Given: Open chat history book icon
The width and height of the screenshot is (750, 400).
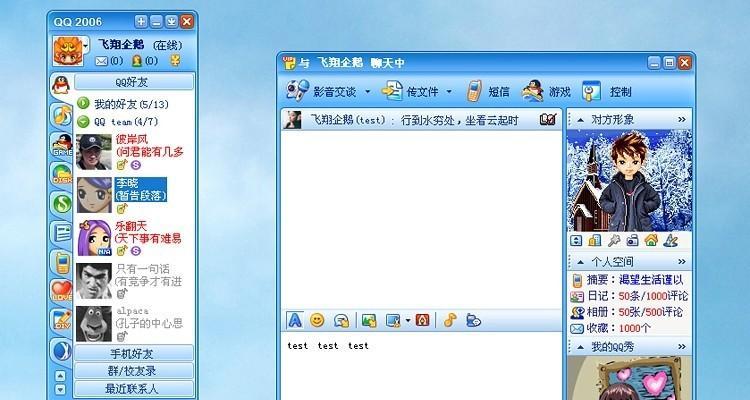Looking at the screenshot, I should tap(548, 120).
